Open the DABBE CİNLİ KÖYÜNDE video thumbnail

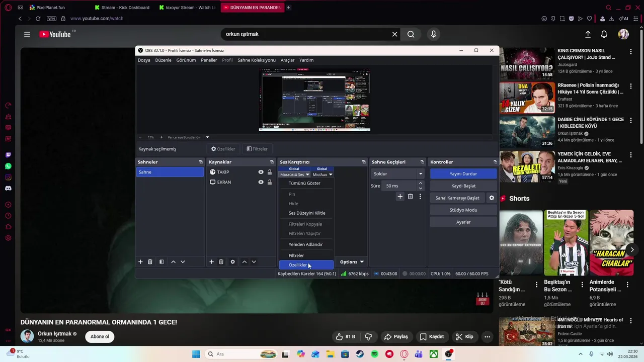tap(527, 132)
